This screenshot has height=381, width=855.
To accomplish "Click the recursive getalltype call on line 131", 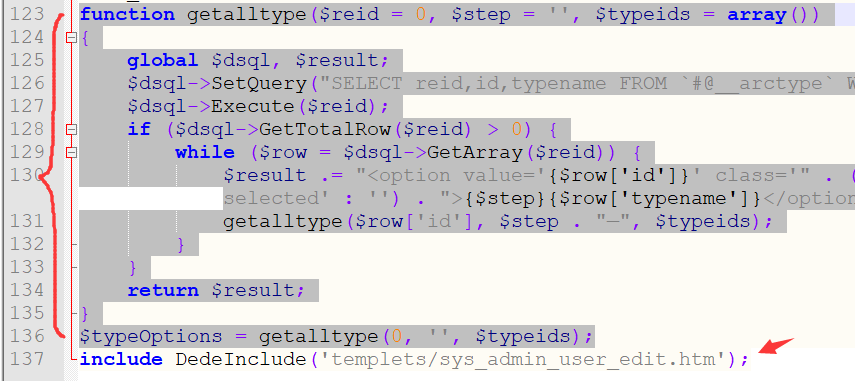I will click(282, 221).
